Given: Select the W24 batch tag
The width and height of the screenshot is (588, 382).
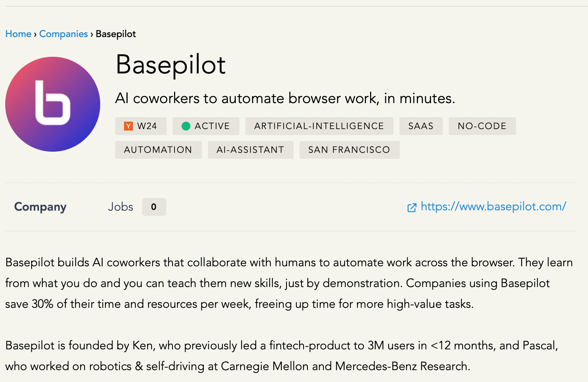Looking at the screenshot, I should tap(141, 126).
